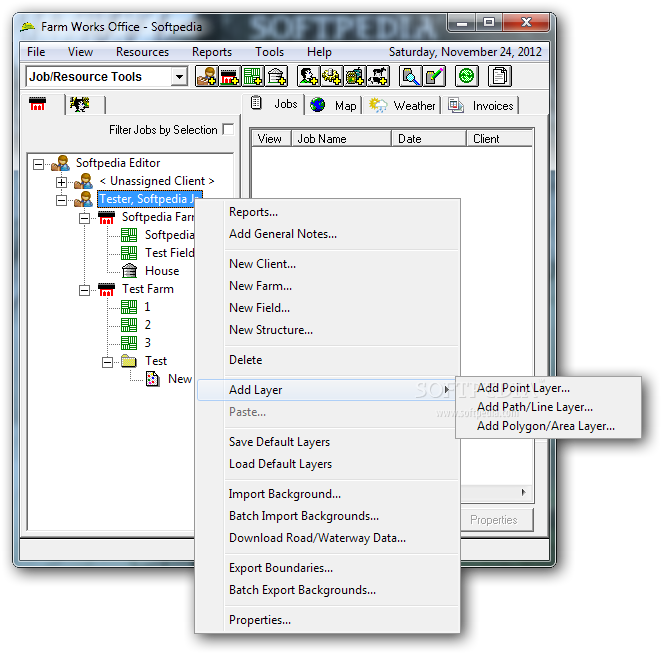
Task: Select Tester, Softpedia client row
Action: tap(150, 199)
